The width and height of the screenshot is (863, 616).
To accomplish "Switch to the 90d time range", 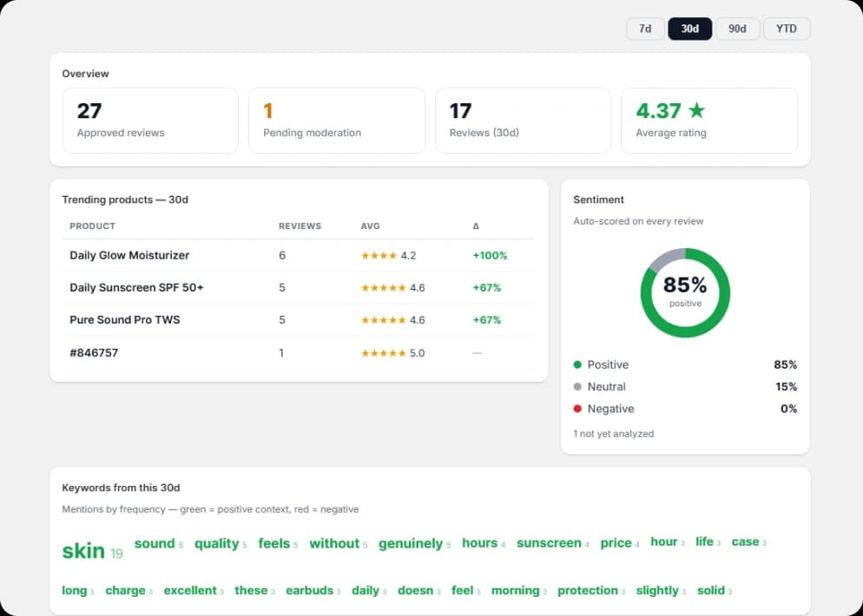I will [x=737, y=29].
